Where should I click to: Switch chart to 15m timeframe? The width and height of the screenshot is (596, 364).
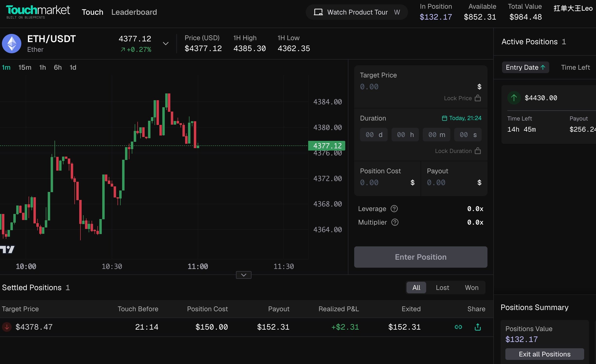tap(25, 67)
